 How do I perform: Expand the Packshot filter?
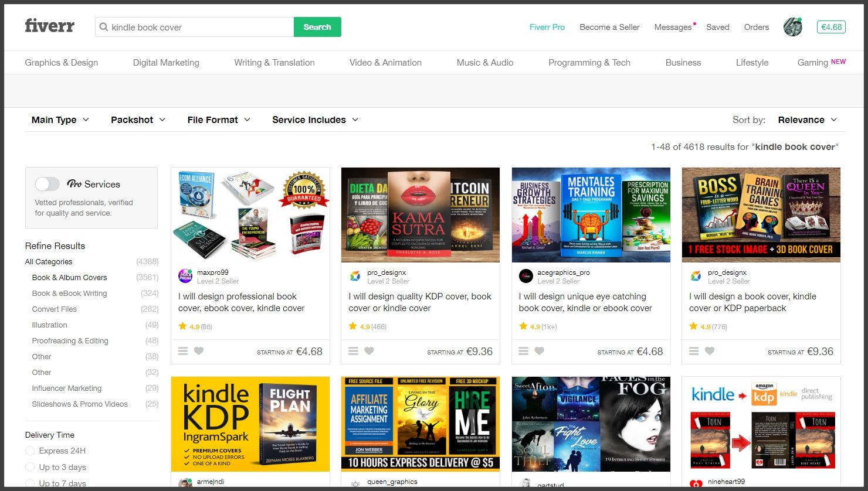coord(138,120)
